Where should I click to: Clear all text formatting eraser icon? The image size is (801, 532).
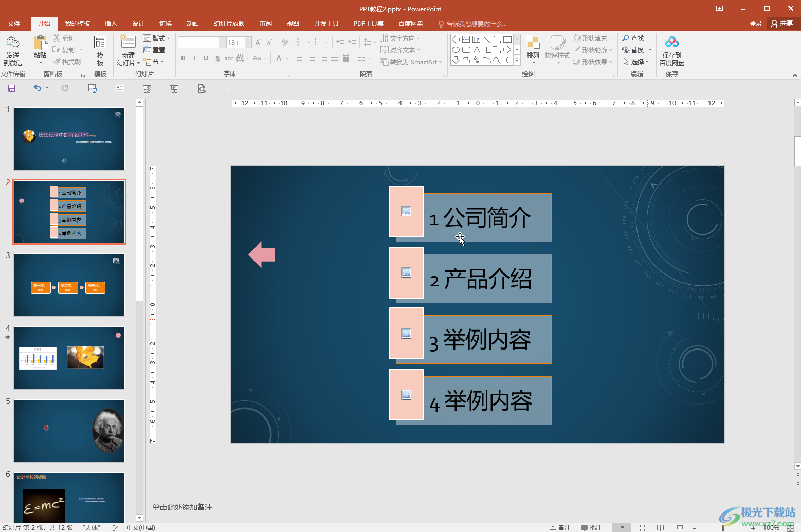click(285, 42)
